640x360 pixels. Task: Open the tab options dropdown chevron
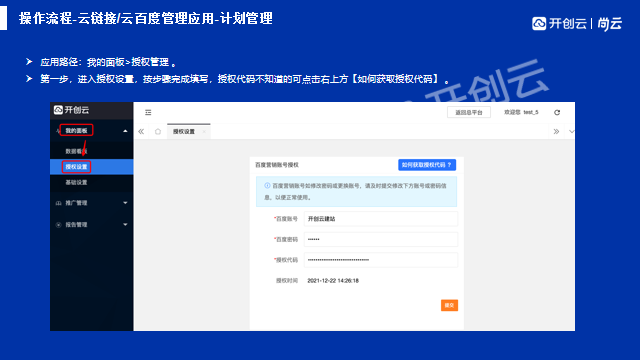point(571,131)
